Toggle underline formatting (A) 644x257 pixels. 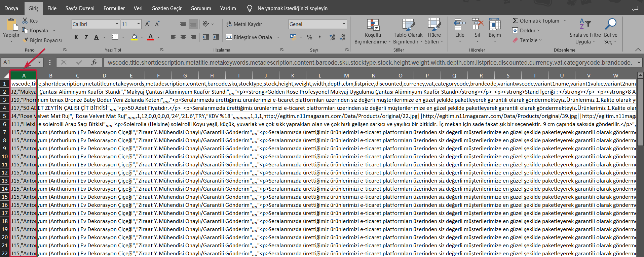[97, 37]
